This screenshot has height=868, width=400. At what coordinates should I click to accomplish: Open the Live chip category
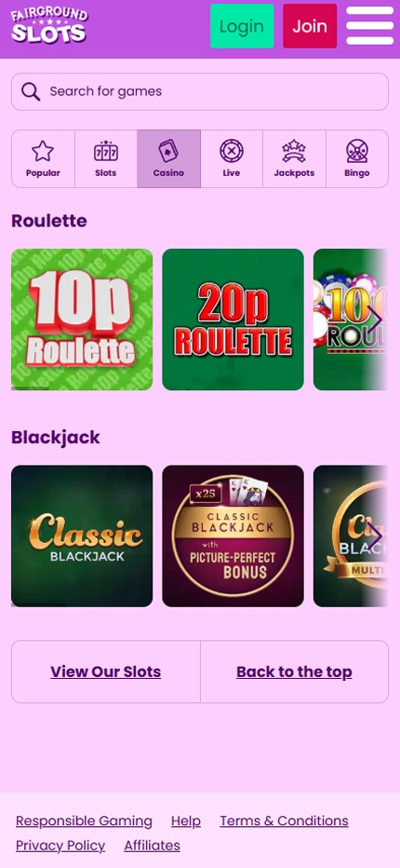point(232,159)
